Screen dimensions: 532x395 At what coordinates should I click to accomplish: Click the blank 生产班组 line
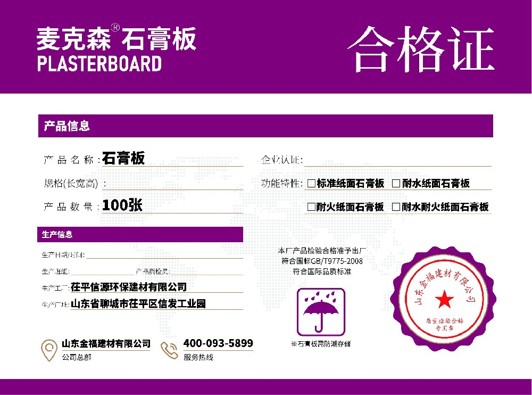103,271
